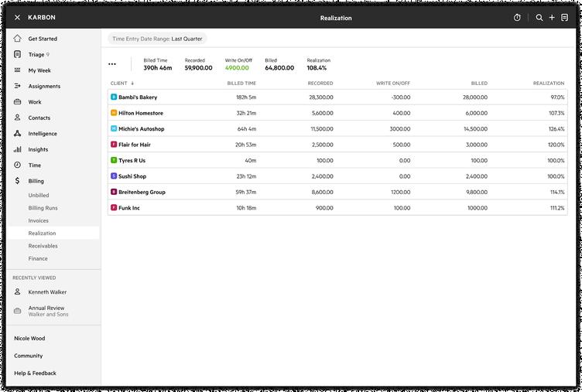Open Receivables under Billing
The image size is (582, 392).
[43, 246]
